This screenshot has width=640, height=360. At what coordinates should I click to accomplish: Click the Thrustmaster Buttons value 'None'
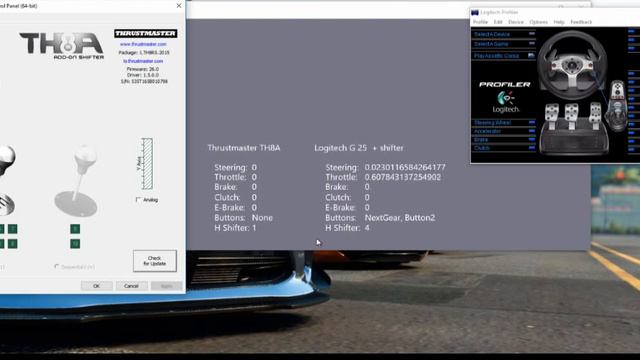[262, 218]
